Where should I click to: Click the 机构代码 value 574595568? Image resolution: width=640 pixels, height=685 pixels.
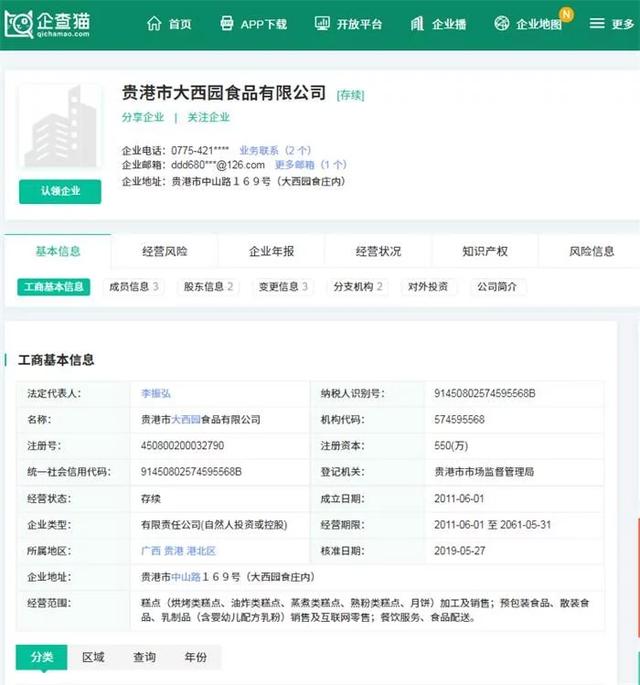pos(459,419)
